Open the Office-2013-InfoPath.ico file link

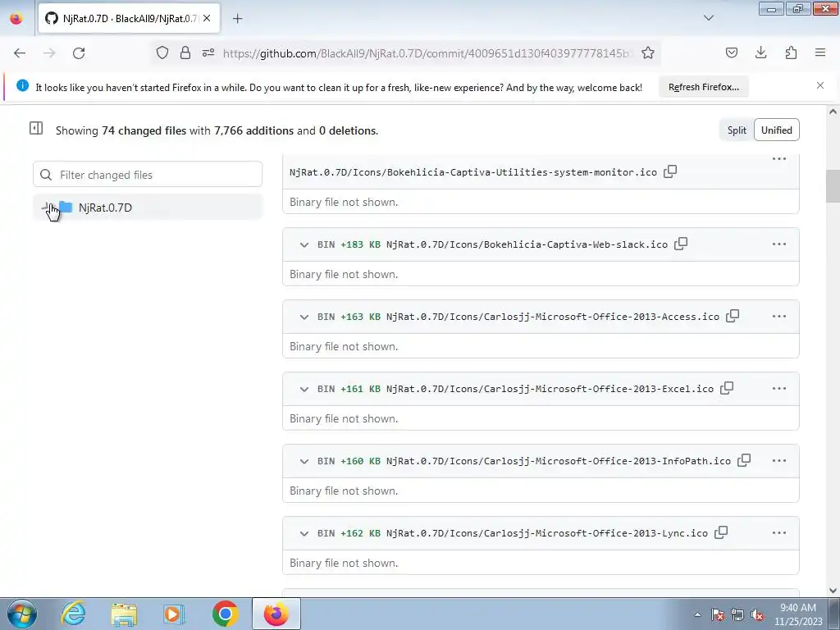[558, 461]
